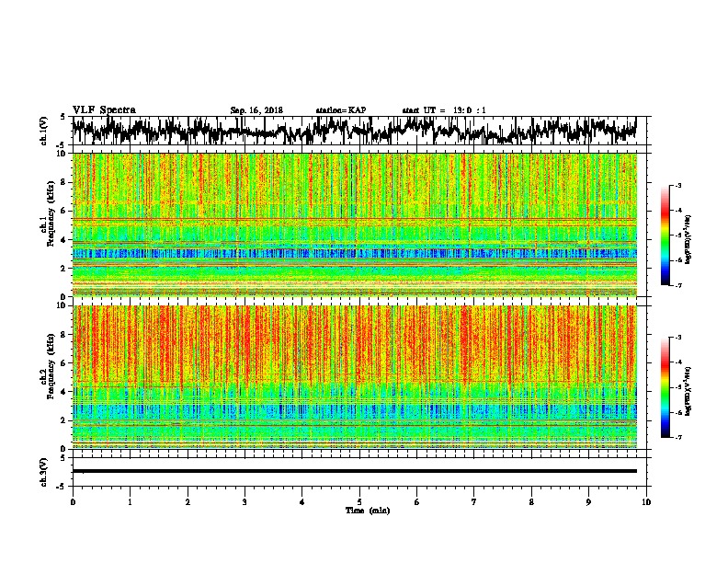
Task: Click the '-5' tick on ch.3(V) axis
Action: click(x=62, y=487)
